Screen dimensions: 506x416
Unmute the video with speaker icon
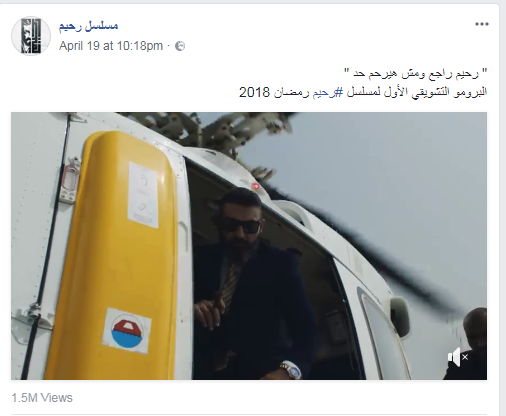click(x=458, y=357)
